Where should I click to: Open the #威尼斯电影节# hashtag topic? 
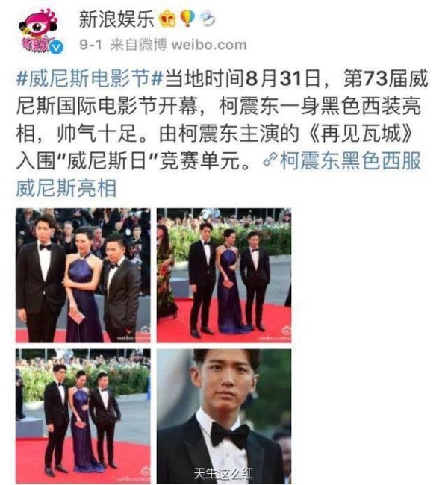click(90, 78)
